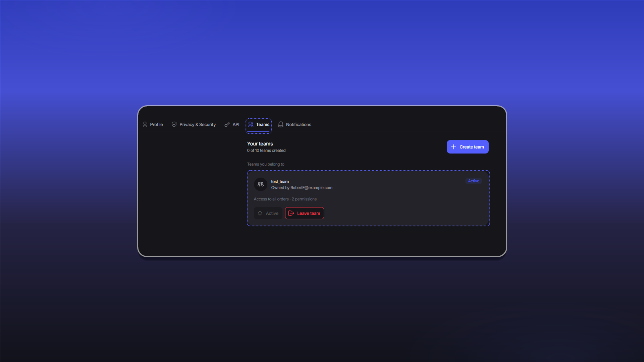Click the test_team group avatar icon
Viewport: 644px width, 362px height.
pyautogui.click(x=261, y=184)
